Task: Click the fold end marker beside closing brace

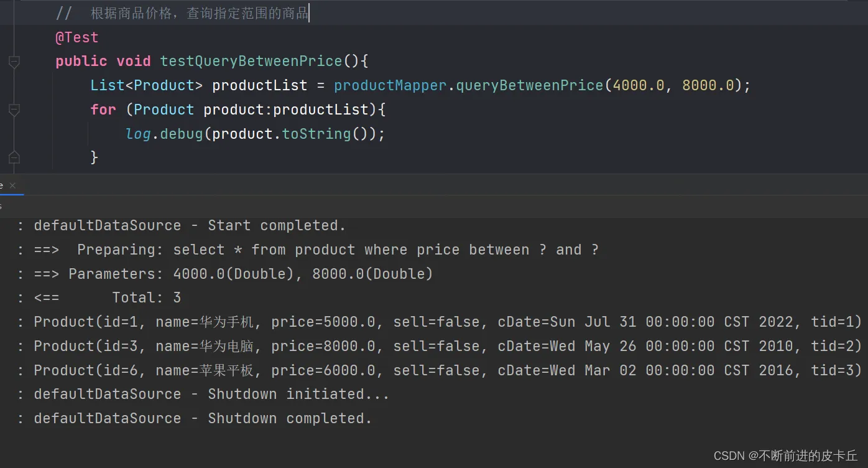Action: (x=14, y=157)
